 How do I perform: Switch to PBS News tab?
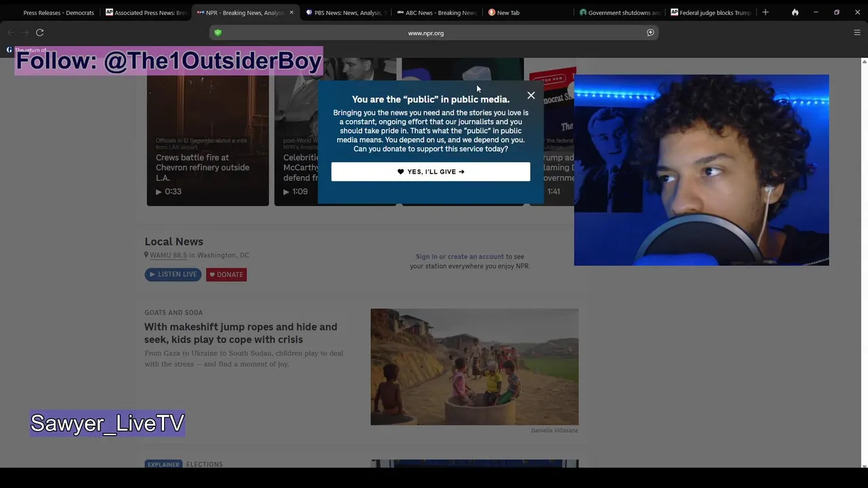coord(346,12)
